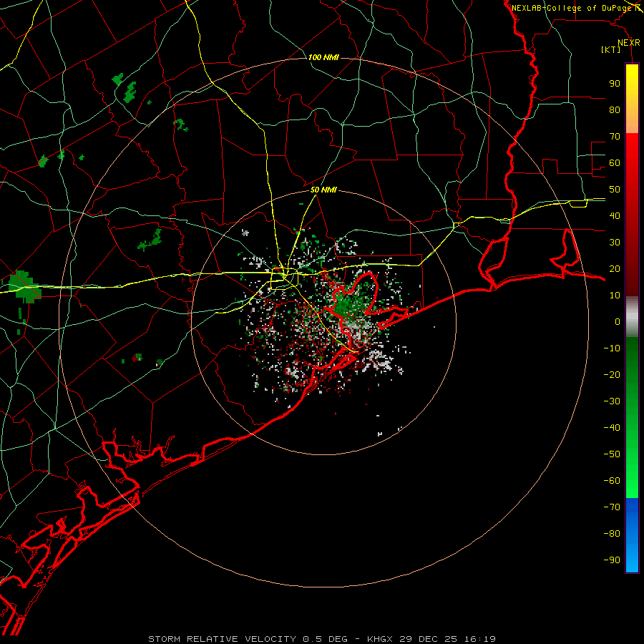Click the -90 value on velocity scale
Image resolution: width=644 pixels, height=644 pixels.
(x=612, y=560)
